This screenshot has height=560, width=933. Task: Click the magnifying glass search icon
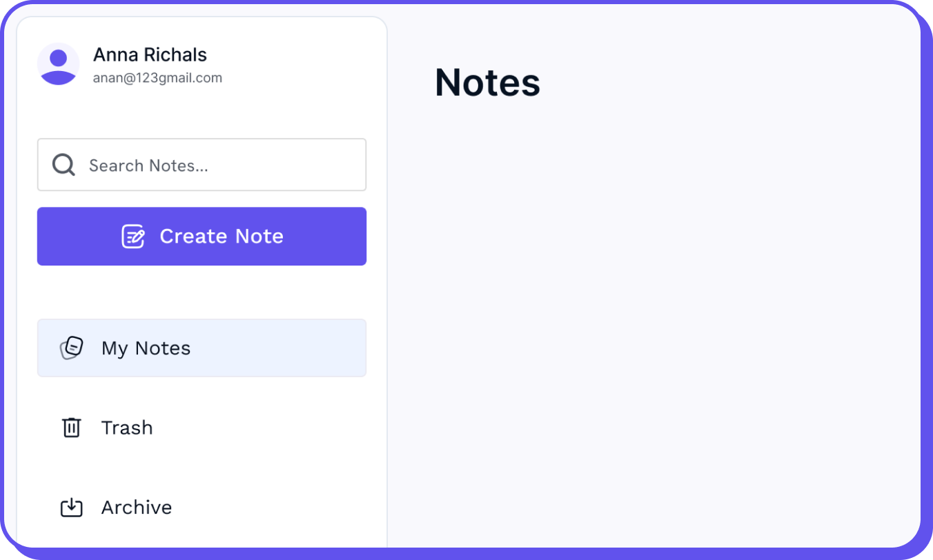[x=63, y=165]
